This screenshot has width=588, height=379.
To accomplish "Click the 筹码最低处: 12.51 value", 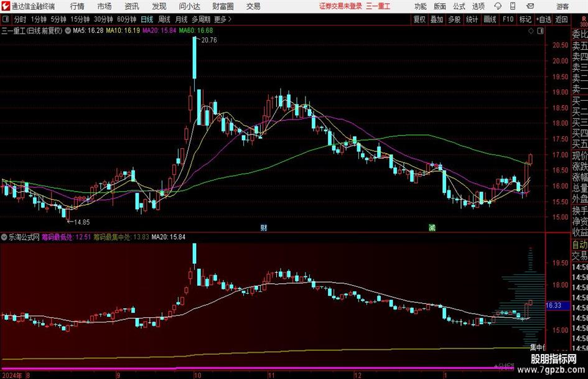I will 66,237.
